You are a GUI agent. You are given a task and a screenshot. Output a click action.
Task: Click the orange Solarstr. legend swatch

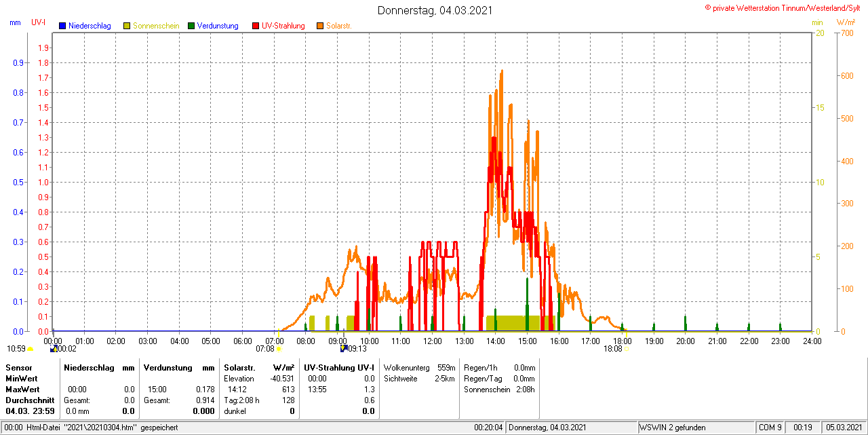click(320, 26)
